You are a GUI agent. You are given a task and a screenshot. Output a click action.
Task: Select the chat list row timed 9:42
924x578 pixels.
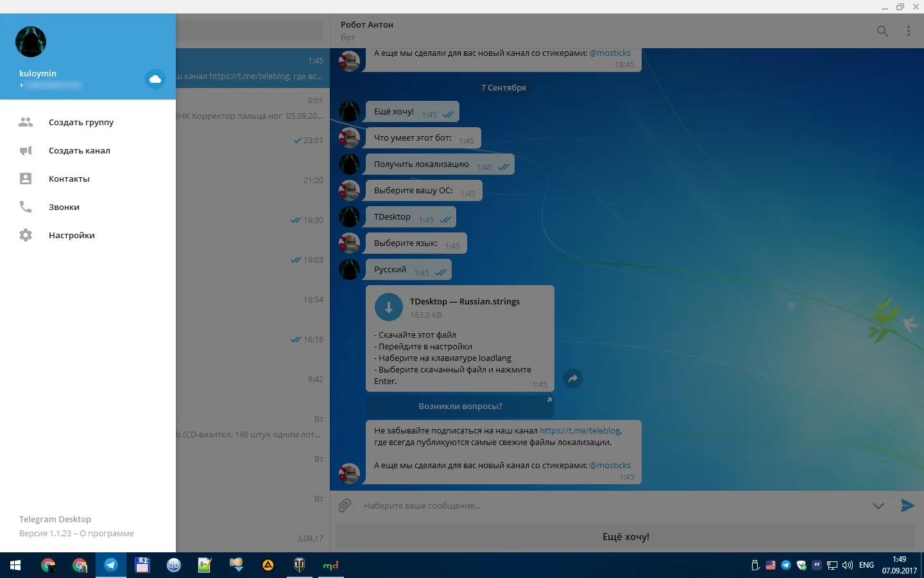click(253, 387)
